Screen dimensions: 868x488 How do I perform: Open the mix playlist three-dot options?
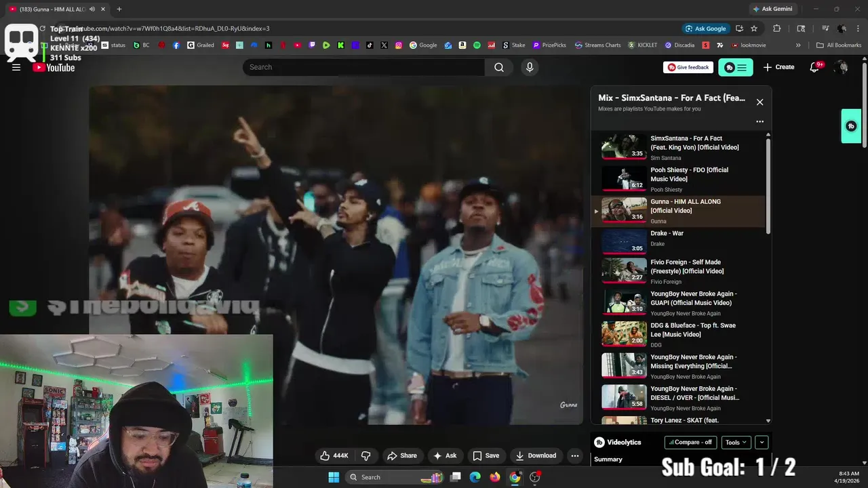(x=759, y=122)
